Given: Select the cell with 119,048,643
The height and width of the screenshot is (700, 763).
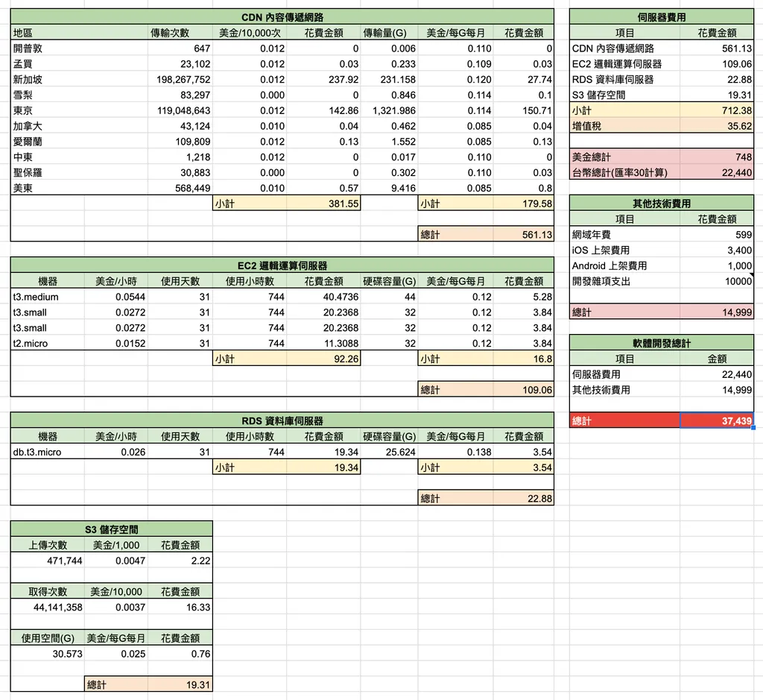Looking at the screenshot, I should pyautogui.click(x=180, y=110).
